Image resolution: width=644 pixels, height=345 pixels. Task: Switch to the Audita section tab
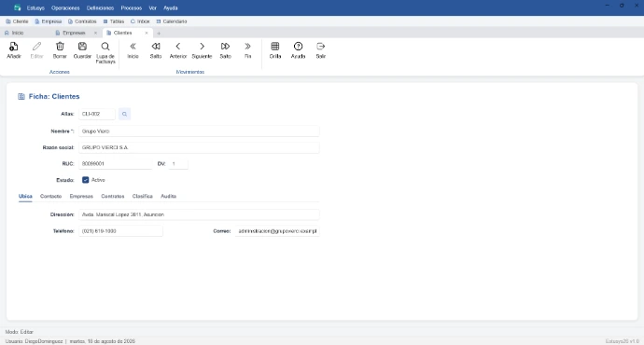(168, 197)
